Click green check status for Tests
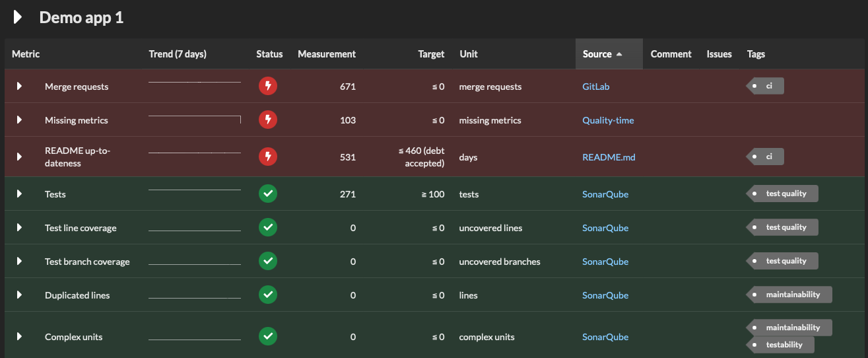Viewport: 868px width, 358px height. pyautogui.click(x=268, y=194)
